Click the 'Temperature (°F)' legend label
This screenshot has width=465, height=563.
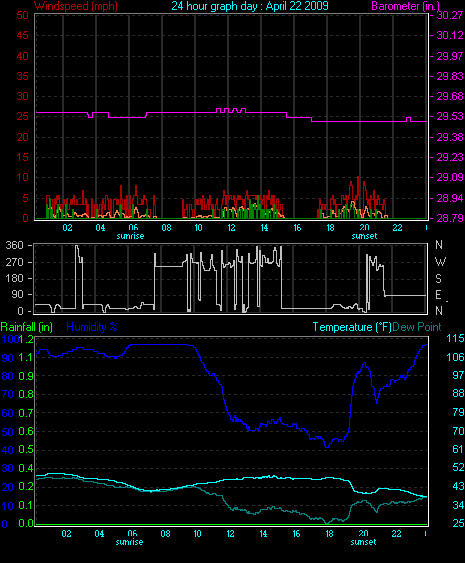(x=352, y=327)
